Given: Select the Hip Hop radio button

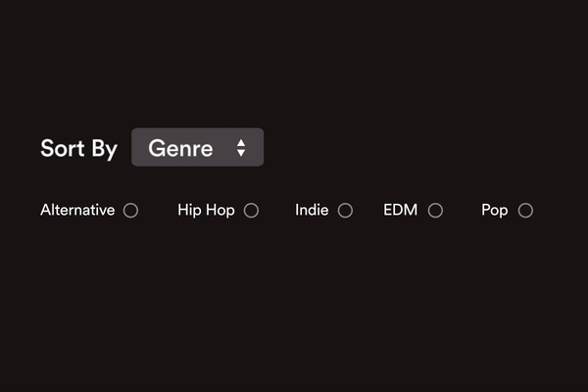Looking at the screenshot, I should tap(251, 210).
